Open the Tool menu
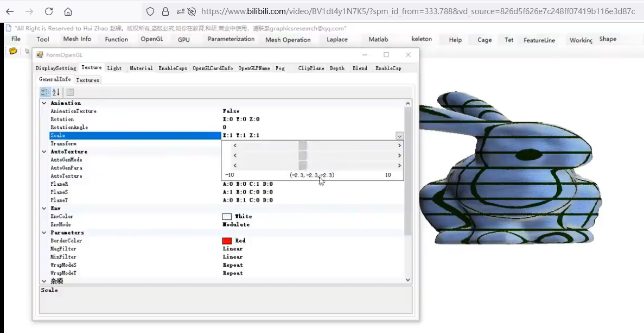The height and width of the screenshot is (333, 644). [43, 40]
